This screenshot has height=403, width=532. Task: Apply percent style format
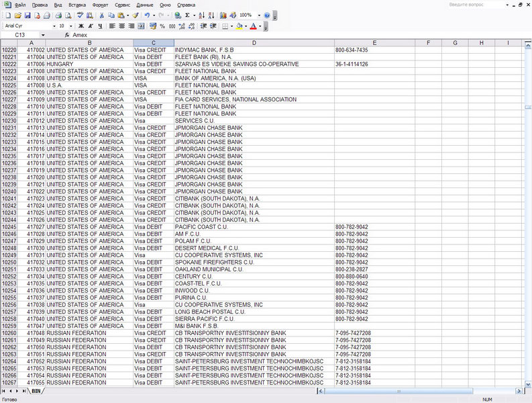[162, 26]
